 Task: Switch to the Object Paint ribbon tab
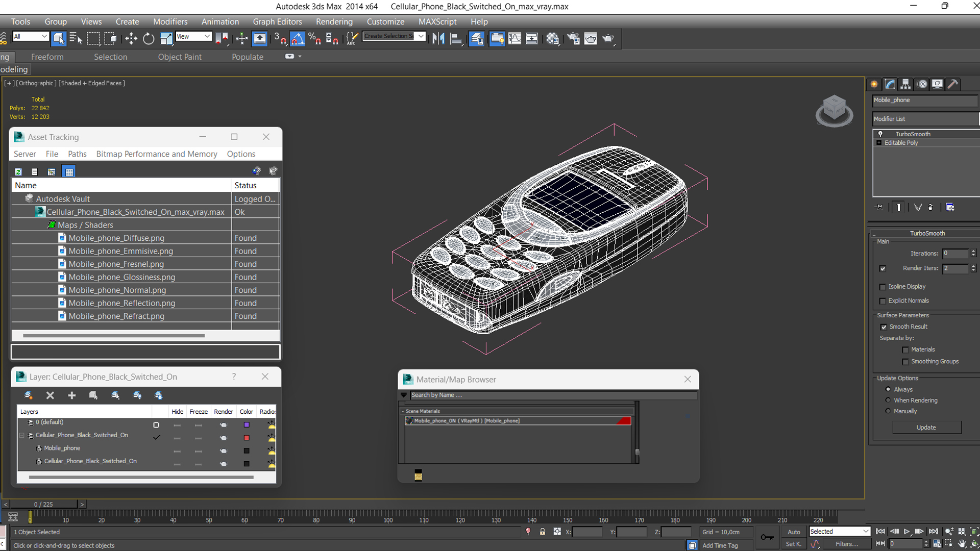[x=180, y=57]
